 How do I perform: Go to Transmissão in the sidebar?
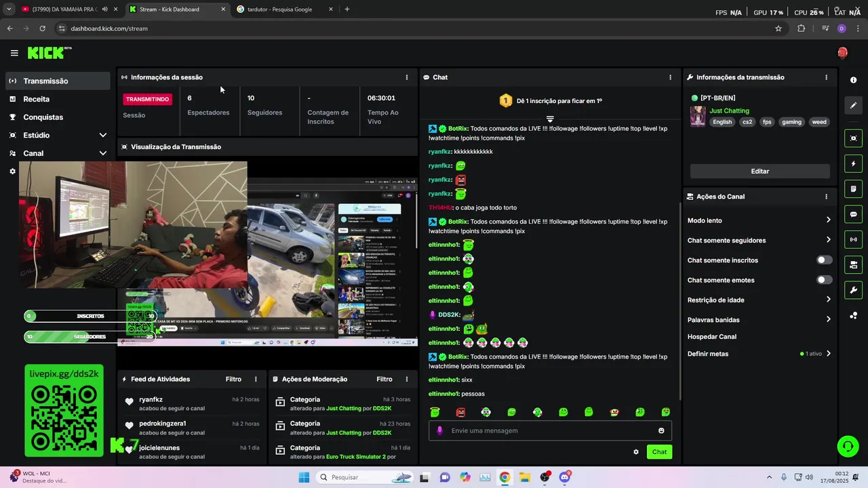coord(58,81)
